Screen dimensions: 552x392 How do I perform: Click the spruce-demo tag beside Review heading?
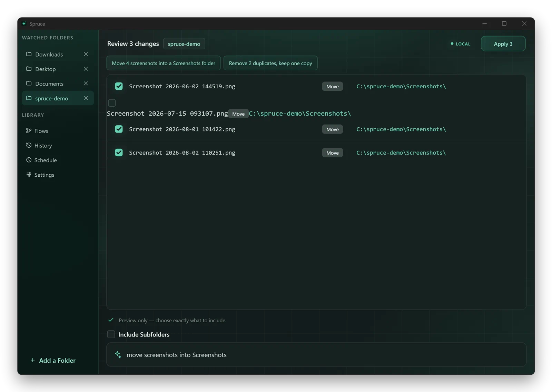(x=184, y=43)
